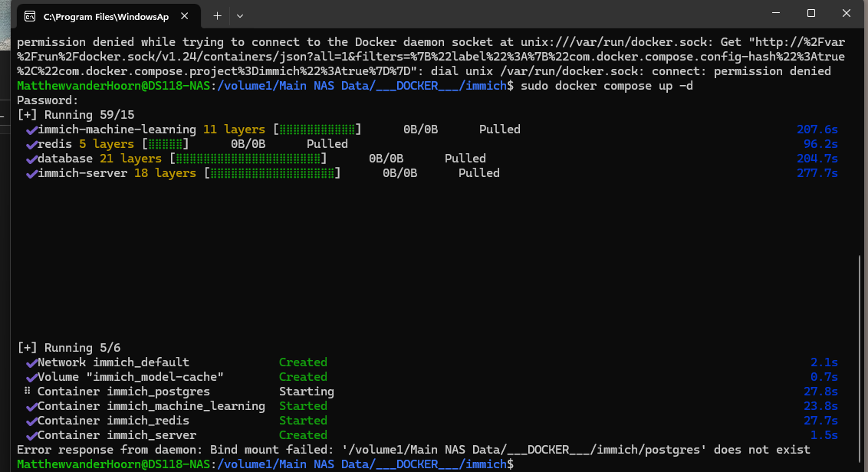Click the empty command prompt on the last line
Viewport: 868px width, 472px height.
[518, 464]
